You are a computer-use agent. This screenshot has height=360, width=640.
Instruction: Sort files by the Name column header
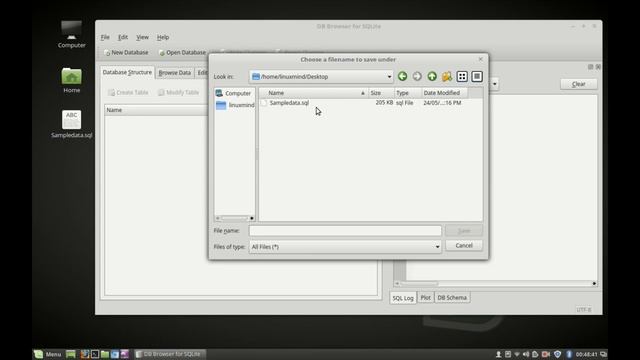[x=313, y=93]
